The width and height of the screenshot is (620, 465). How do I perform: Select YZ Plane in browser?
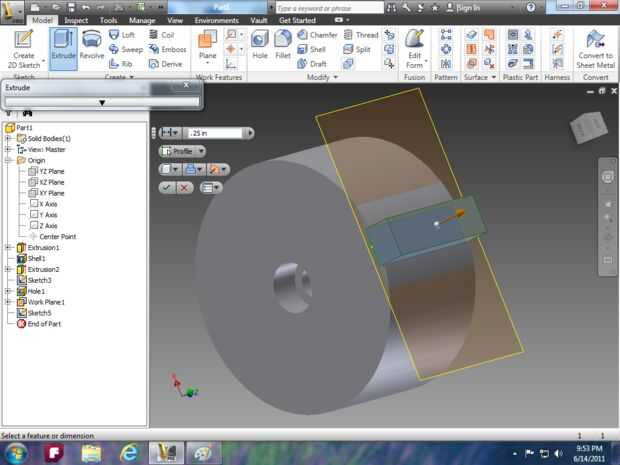pyautogui.click(x=47, y=171)
